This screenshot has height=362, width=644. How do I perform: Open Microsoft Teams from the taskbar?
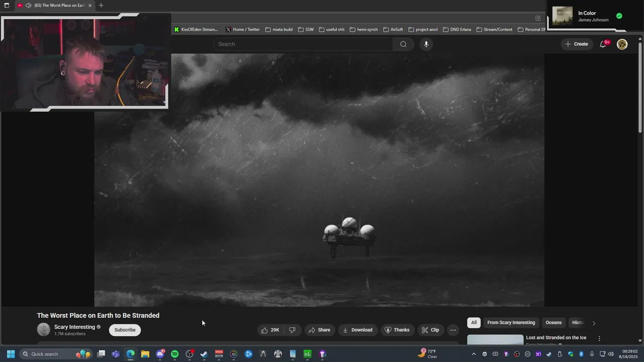click(116, 354)
